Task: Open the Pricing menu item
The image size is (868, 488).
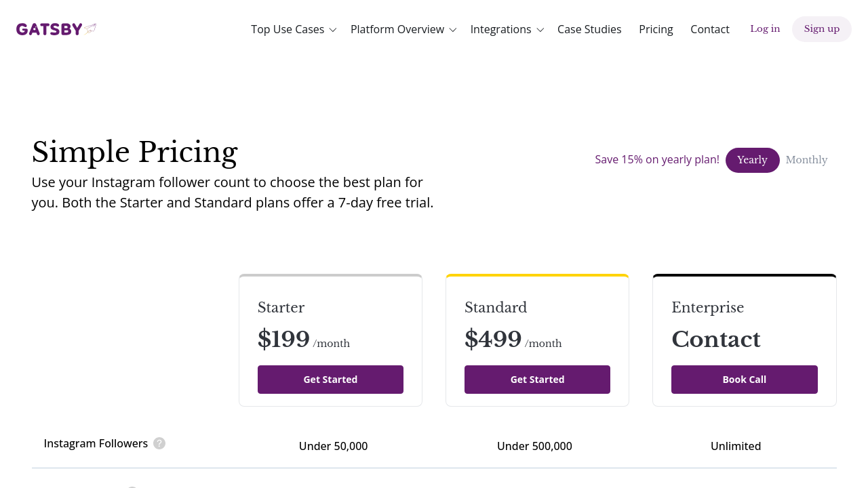Action: point(656,29)
